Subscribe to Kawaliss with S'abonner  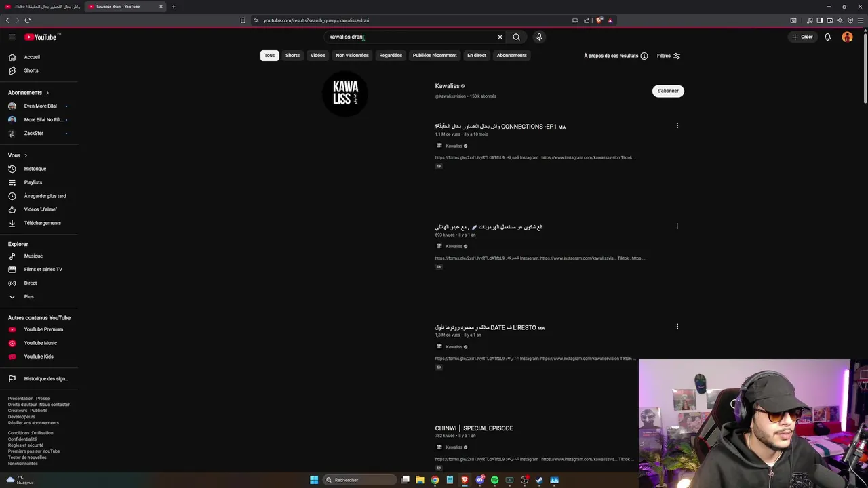[668, 91]
